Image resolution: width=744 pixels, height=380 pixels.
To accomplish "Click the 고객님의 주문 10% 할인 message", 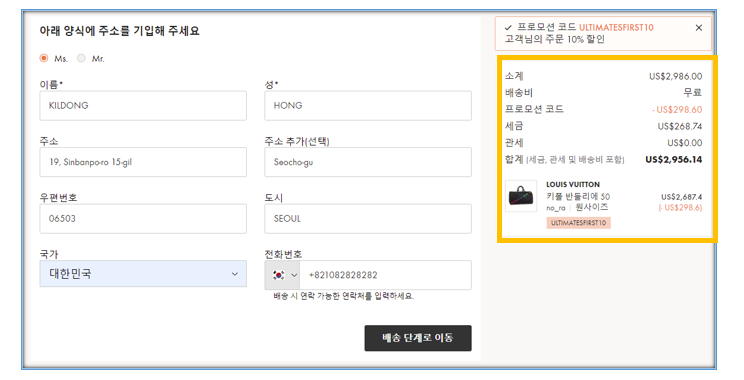I will [555, 39].
